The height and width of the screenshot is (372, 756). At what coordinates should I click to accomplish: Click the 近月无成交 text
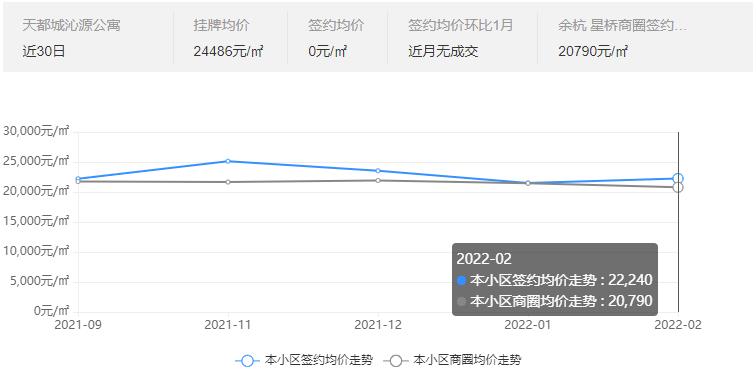point(443,51)
